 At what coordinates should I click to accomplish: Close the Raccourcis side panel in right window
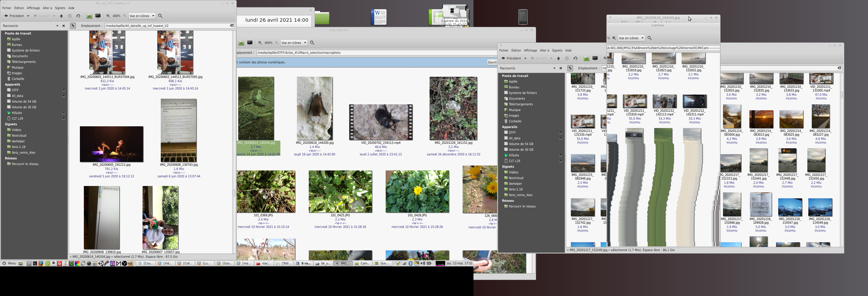(561, 68)
